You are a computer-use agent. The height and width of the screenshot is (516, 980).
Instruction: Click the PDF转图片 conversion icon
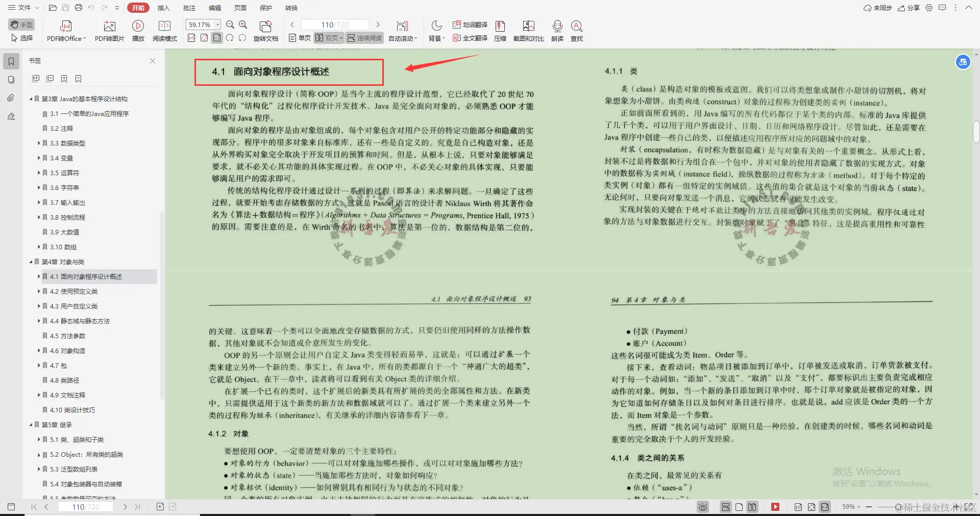[109, 31]
